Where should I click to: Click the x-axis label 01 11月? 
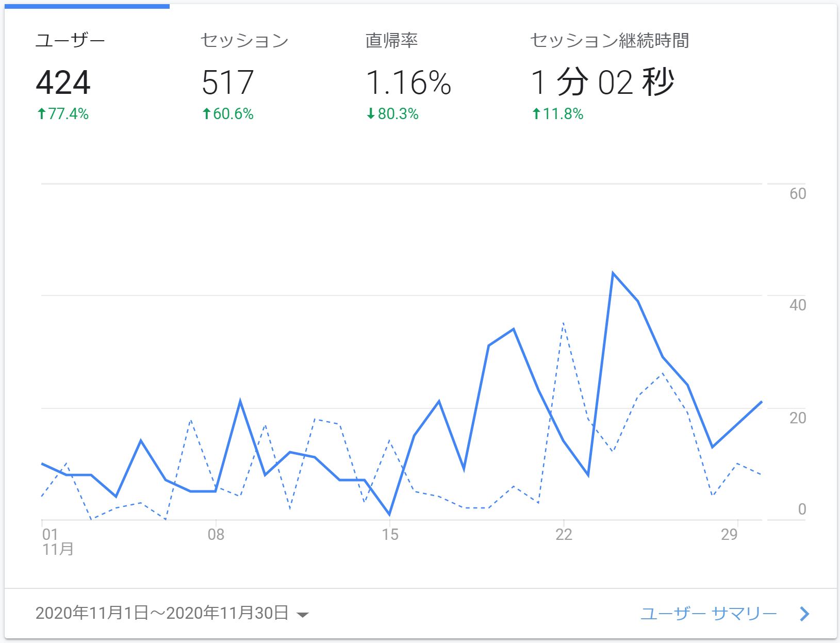pyautogui.click(x=57, y=542)
